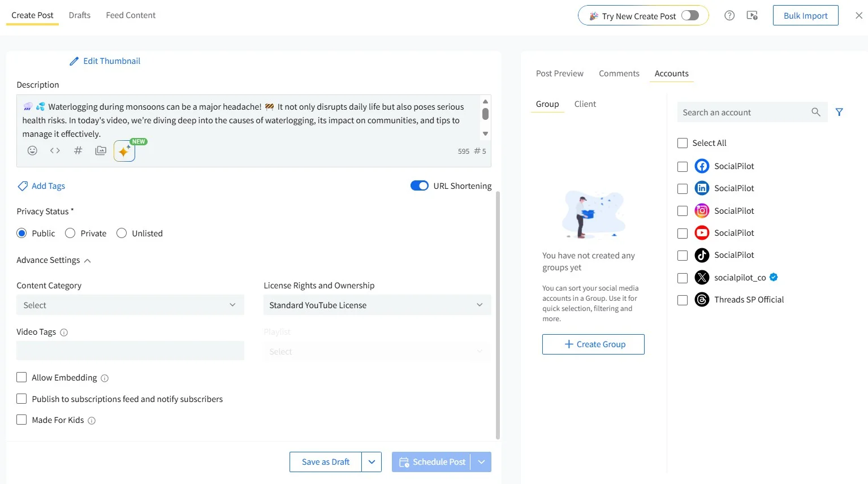Collapse the Advance Settings section
This screenshot has width=868, height=484.
coord(53,260)
